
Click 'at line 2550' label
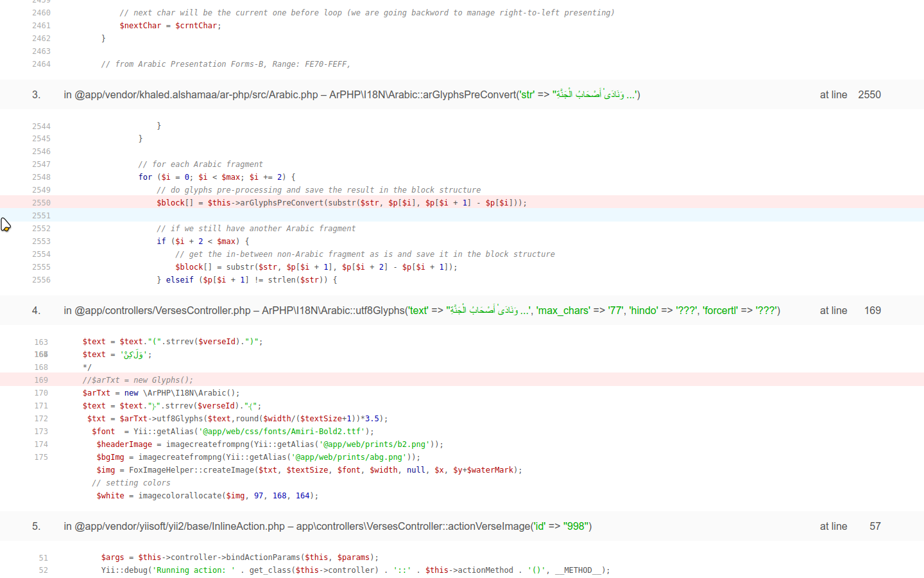click(x=850, y=94)
